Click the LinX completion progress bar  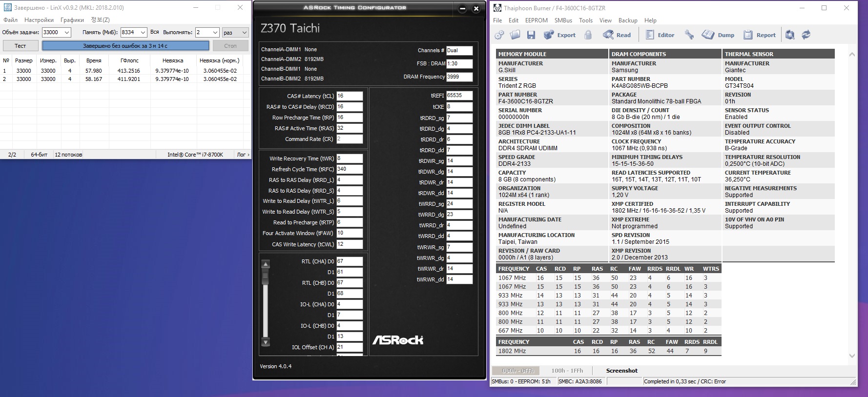coord(125,46)
